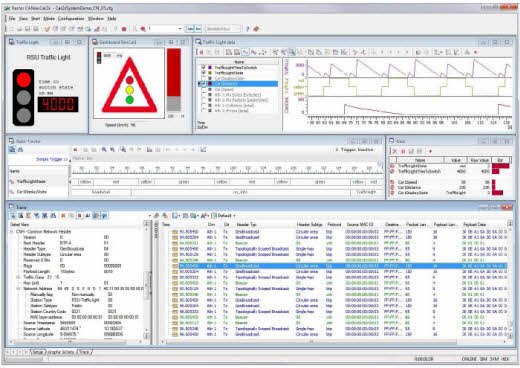The height and width of the screenshot is (368, 520).
Task: Uncheck the TrafficLightTimeToSwitch signal checkbox
Action: coord(203,68)
